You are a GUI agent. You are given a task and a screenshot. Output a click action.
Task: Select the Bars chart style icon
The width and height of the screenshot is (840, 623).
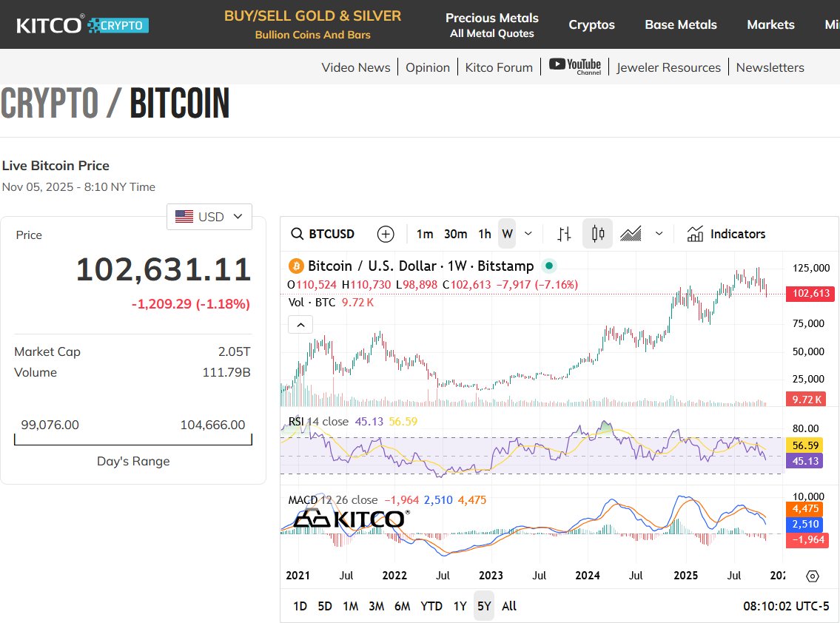click(564, 234)
